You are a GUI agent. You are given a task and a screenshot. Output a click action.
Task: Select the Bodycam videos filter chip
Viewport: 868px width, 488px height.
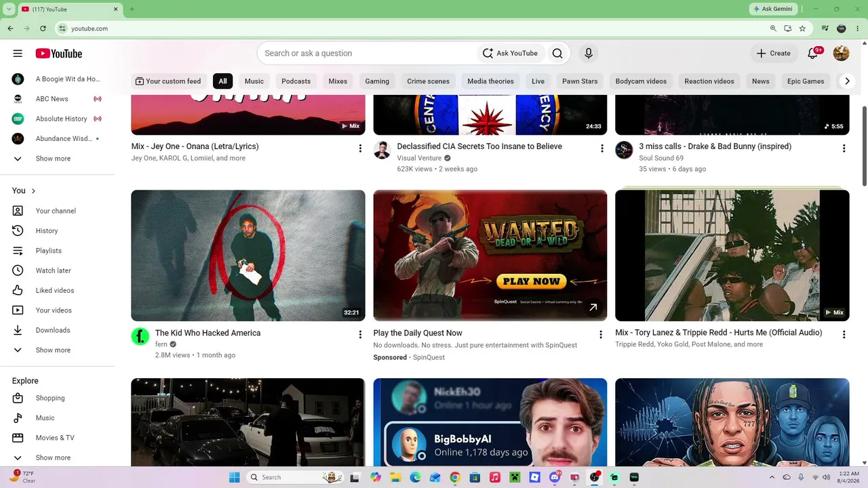point(641,81)
